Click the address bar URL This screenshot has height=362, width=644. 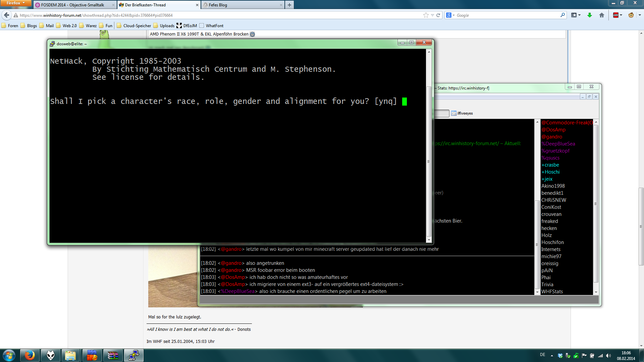96,15
